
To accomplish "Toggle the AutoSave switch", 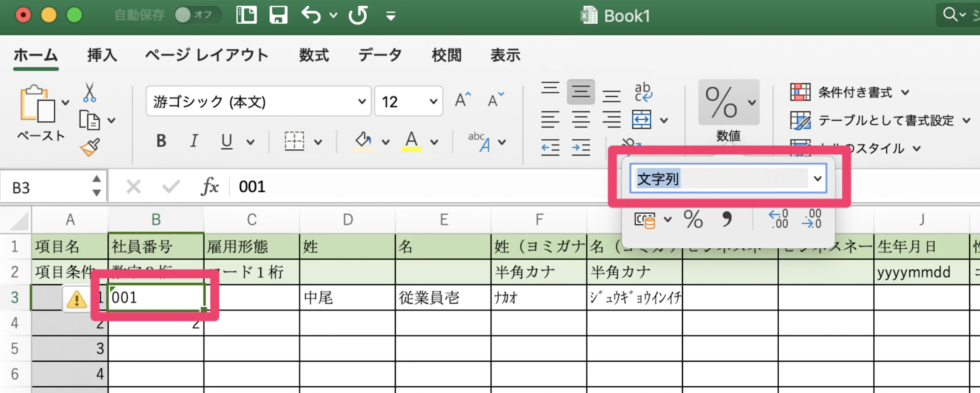I will pos(198,15).
